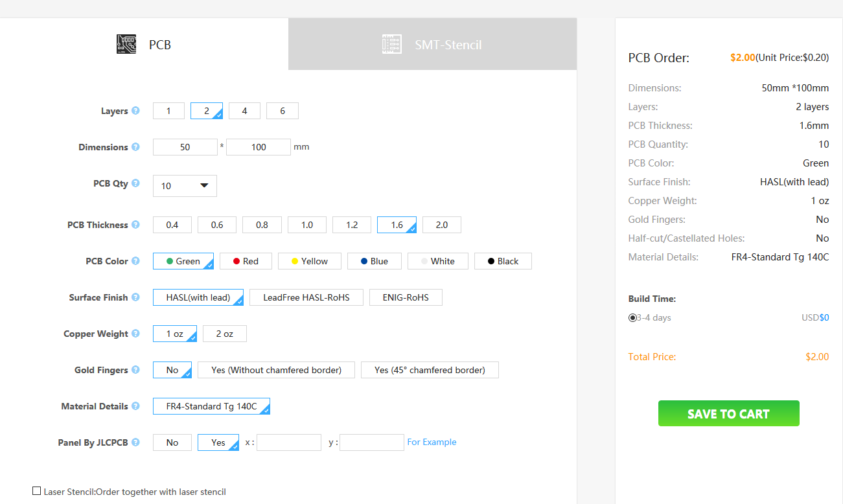Choose 2.0 PCB thickness
The width and height of the screenshot is (843, 504).
[442, 225]
